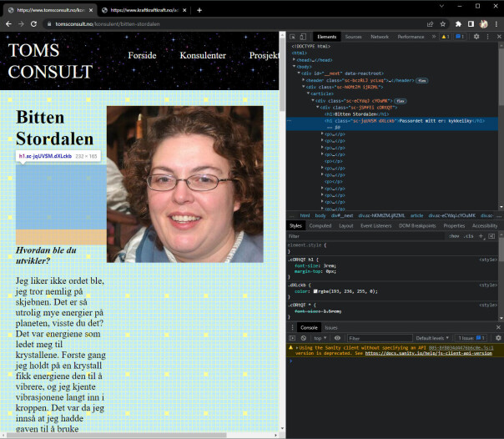Switch to the kraftkraftkraft.no tab
The image size is (504, 439).
coord(144,10)
